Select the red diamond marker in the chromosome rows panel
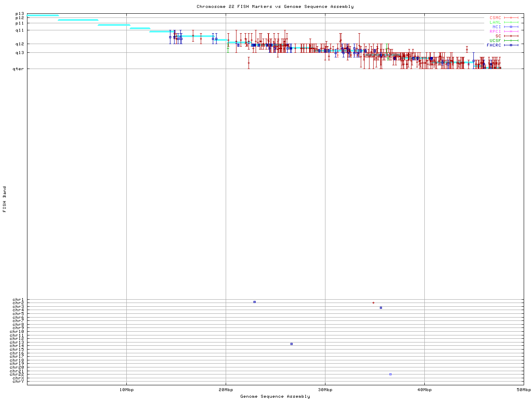Screen dimensions: 532x399 click(x=373, y=303)
